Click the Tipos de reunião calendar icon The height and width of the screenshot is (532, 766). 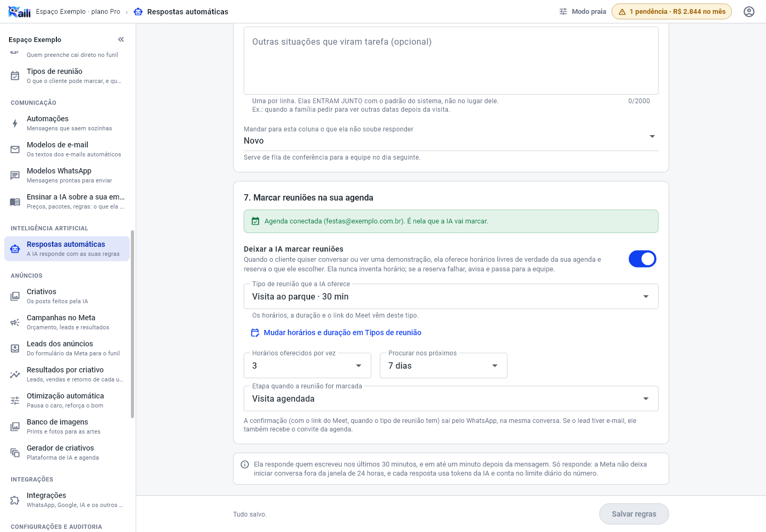pyautogui.click(x=15, y=76)
